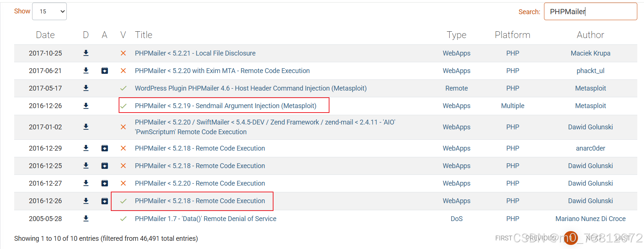Screen dimensions: 644x249
Task: Filter by author Mariano Nunez Di Croce
Action: pyautogui.click(x=590, y=219)
